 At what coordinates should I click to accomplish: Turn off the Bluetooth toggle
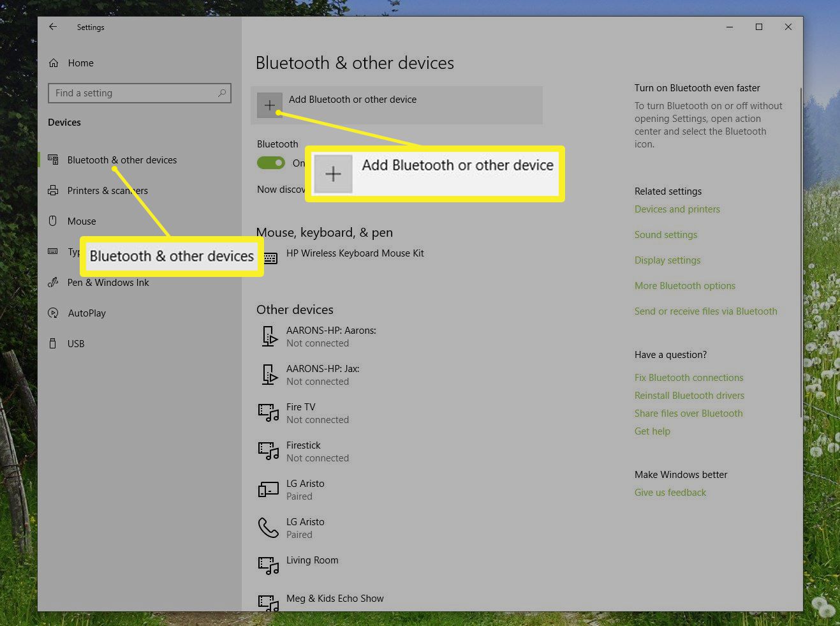271,163
